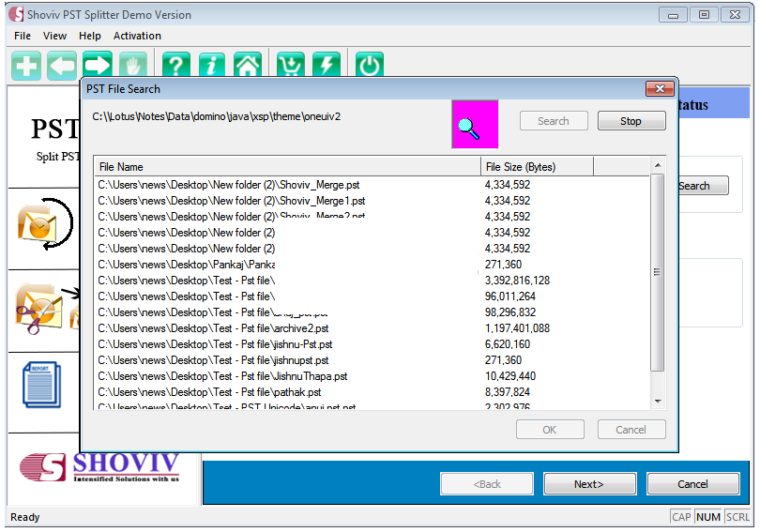760x532 pixels.
Task: Click the left arrow Back toolbar icon
Action: (x=62, y=66)
